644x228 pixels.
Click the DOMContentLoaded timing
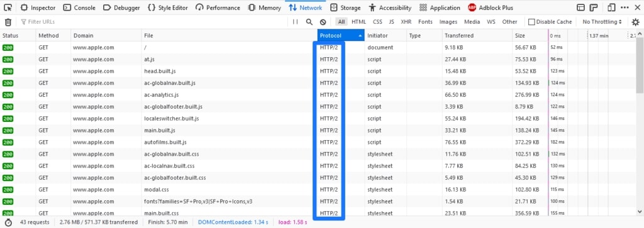point(233,222)
